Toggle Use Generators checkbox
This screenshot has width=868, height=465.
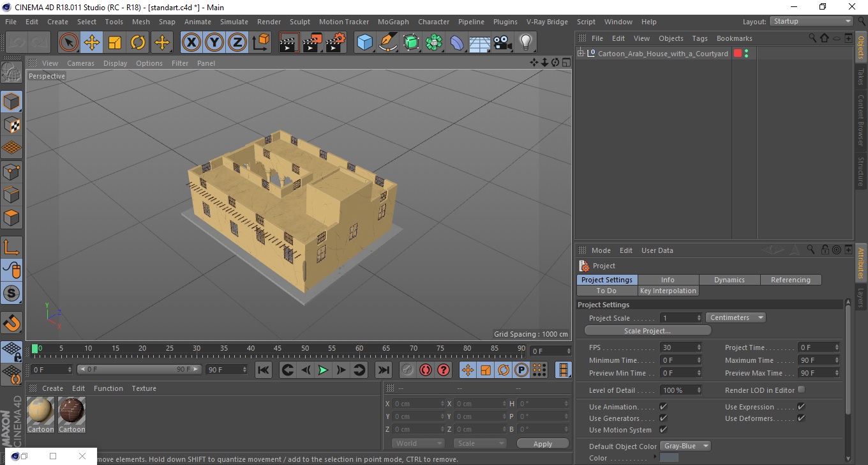click(663, 418)
